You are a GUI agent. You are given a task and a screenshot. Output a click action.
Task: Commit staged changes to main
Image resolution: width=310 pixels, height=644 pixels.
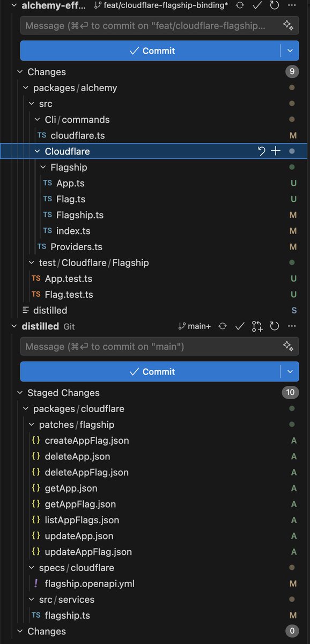151,371
